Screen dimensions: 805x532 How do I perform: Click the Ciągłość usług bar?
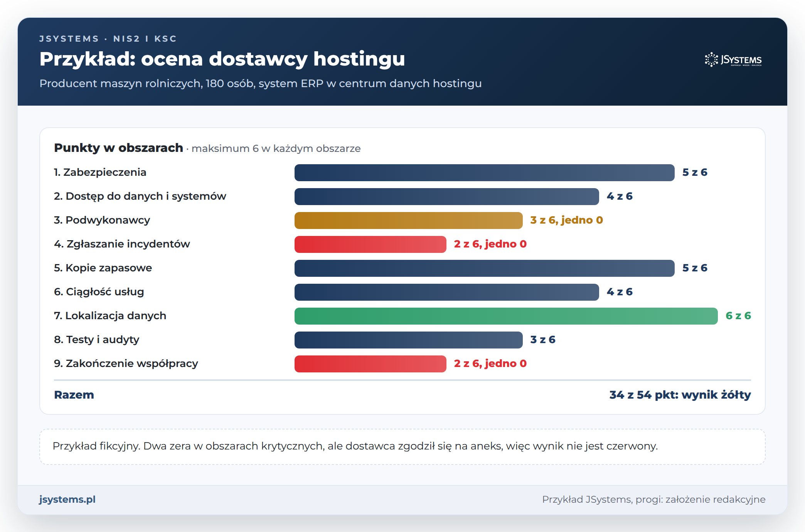447,292
